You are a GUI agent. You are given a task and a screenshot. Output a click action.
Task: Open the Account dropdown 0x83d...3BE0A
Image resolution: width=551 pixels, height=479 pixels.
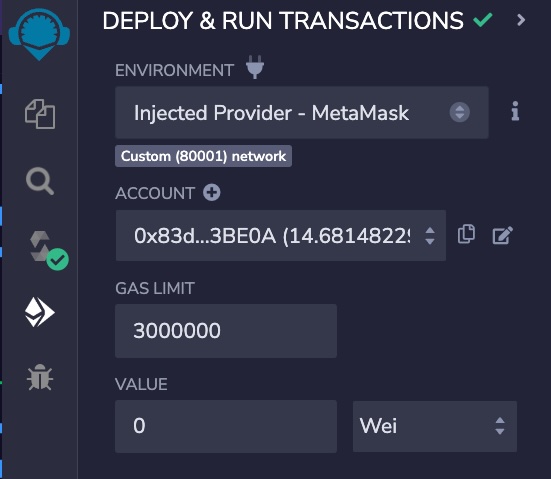tap(281, 235)
